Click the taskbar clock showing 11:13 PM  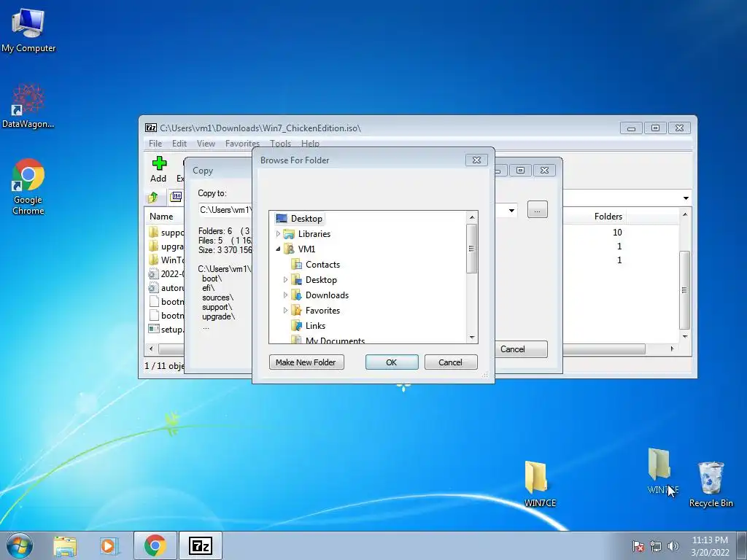click(710, 546)
